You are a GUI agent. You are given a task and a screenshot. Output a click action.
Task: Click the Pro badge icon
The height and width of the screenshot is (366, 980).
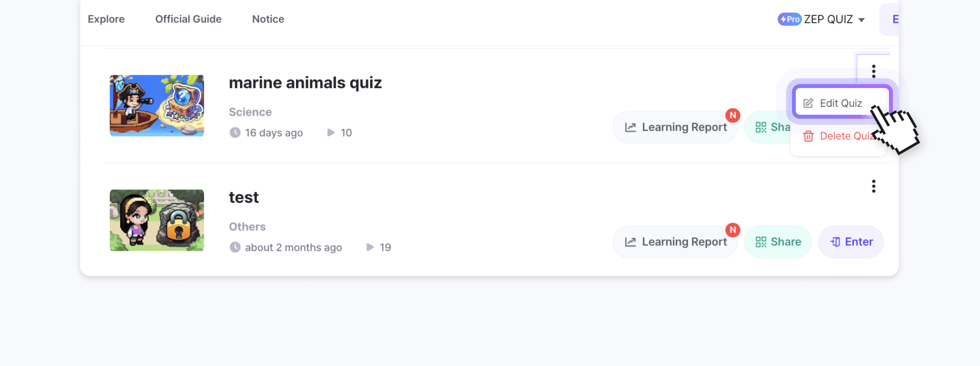point(789,19)
